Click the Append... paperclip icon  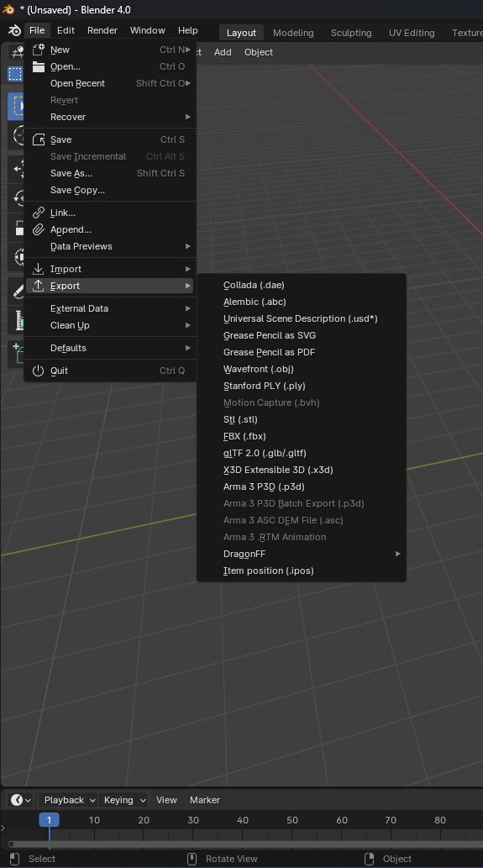pyautogui.click(x=38, y=229)
